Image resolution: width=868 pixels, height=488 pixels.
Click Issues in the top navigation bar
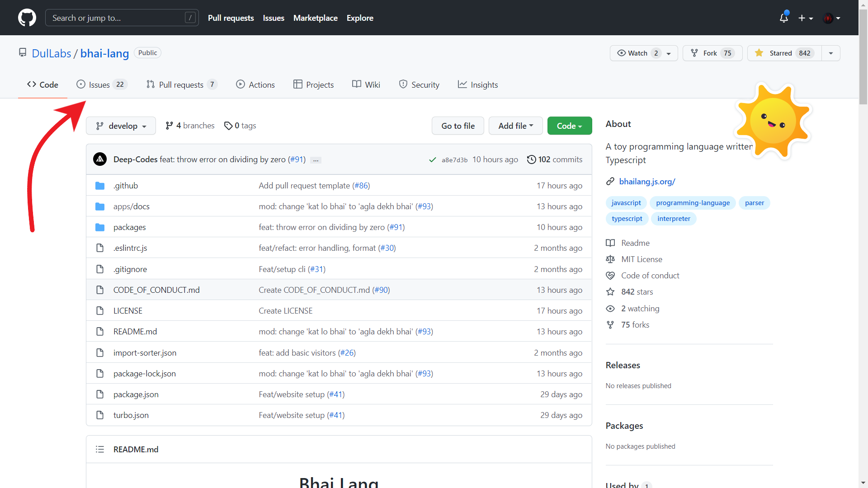[x=274, y=18]
